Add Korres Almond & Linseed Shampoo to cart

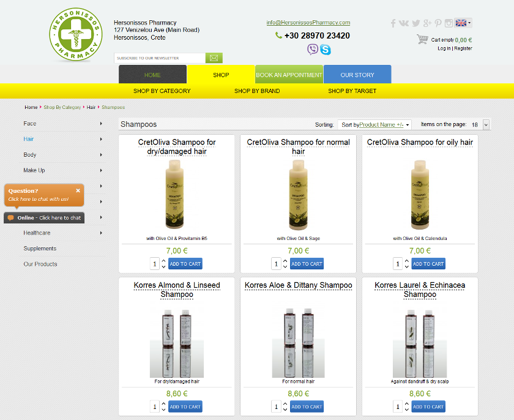click(185, 407)
